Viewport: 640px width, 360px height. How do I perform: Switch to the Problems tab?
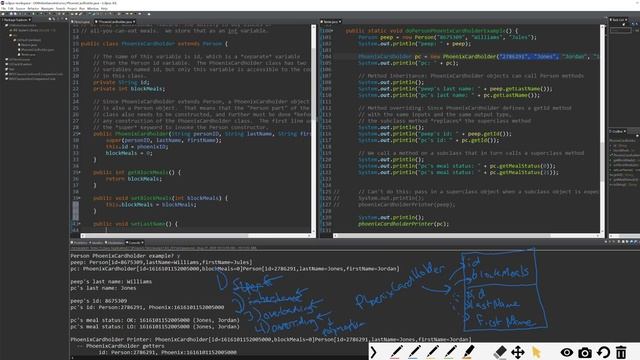coord(79,243)
